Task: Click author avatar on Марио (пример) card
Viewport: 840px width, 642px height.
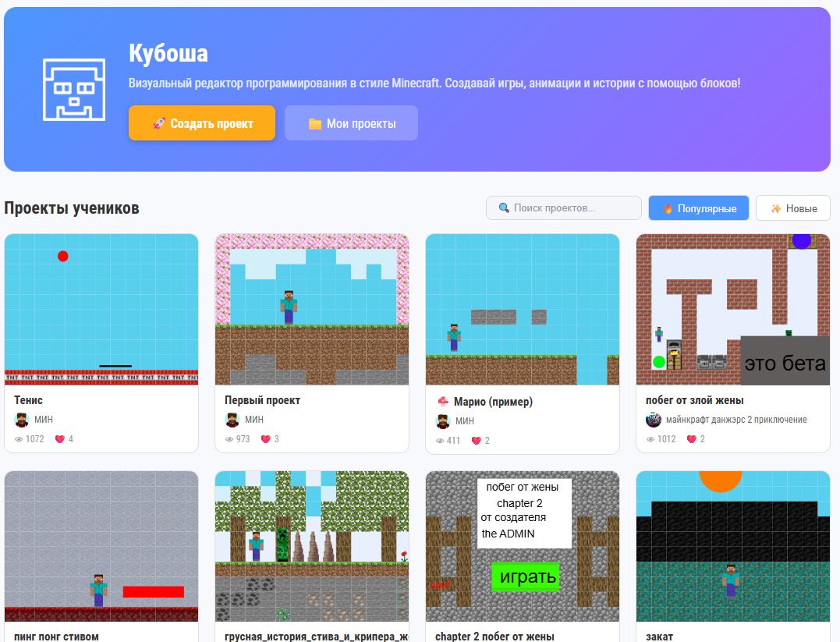Action: (443, 421)
